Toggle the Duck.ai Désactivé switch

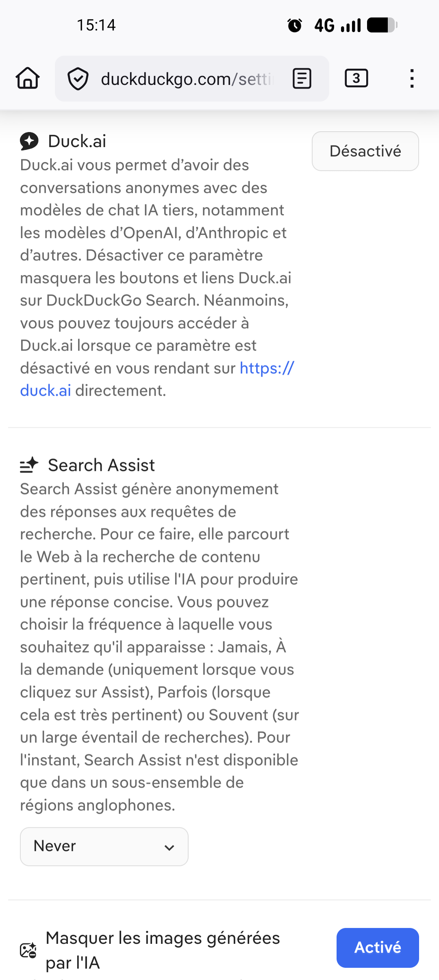(x=365, y=151)
